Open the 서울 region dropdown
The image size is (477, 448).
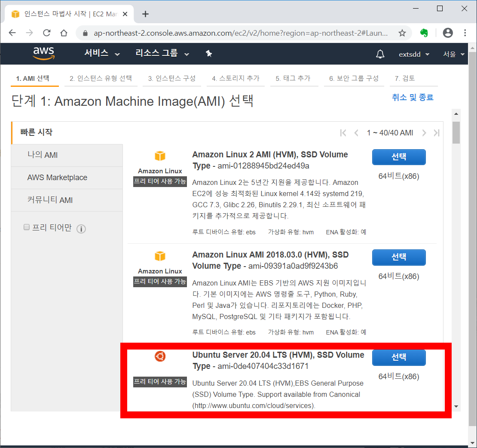click(x=453, y=55)
